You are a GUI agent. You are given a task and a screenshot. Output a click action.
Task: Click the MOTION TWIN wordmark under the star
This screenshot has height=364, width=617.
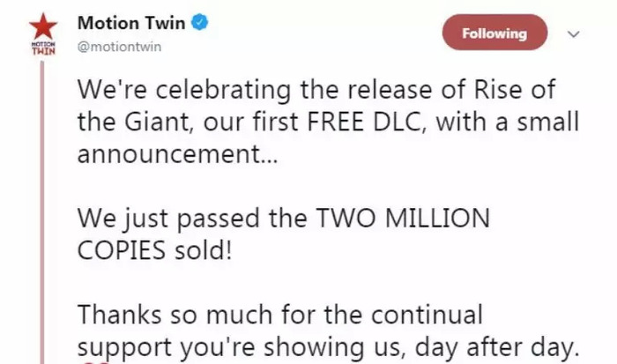click(x=43, y=48)
